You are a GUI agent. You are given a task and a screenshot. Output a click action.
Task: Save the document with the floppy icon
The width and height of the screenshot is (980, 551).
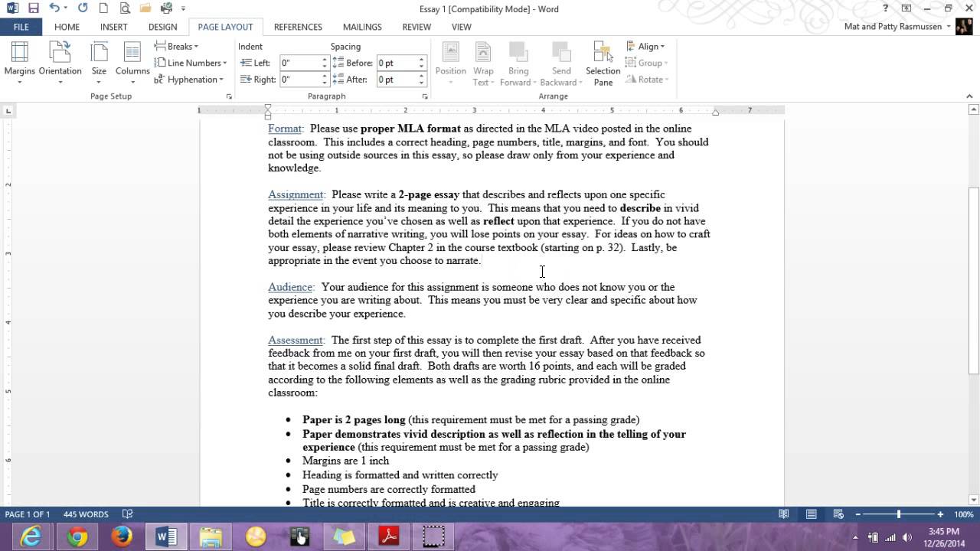point(33,8)
